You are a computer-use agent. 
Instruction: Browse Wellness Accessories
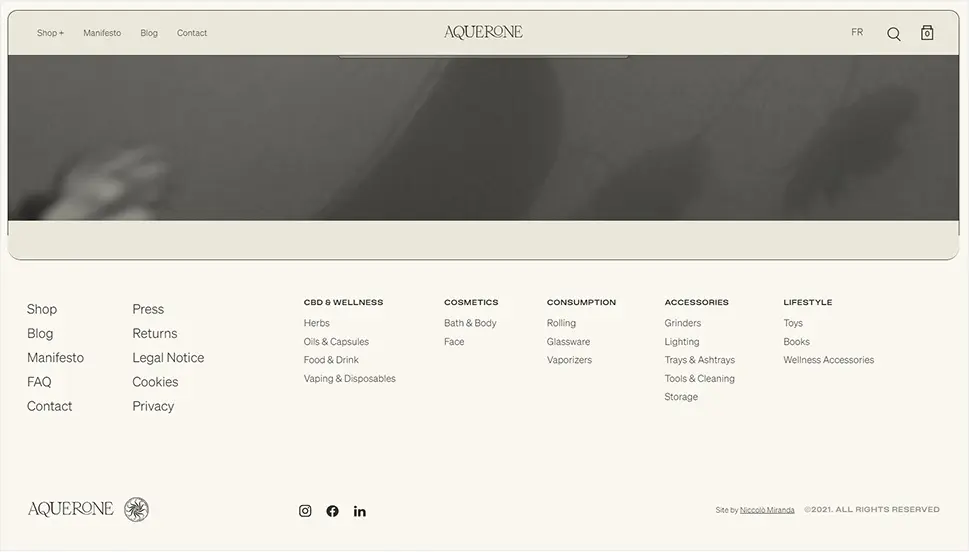pyautogui.click(x=829, y=360)
